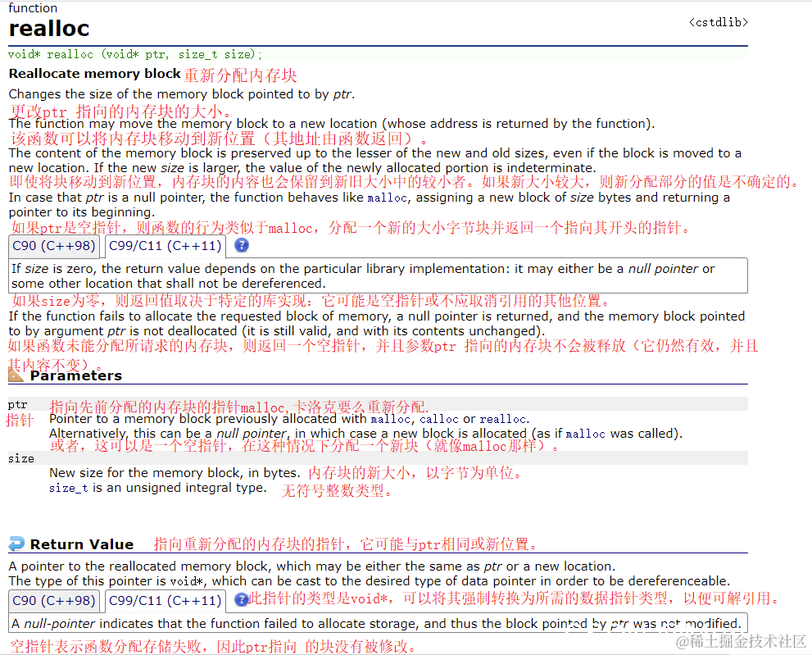Click the Return Value arrow icon

click(16, 544)
